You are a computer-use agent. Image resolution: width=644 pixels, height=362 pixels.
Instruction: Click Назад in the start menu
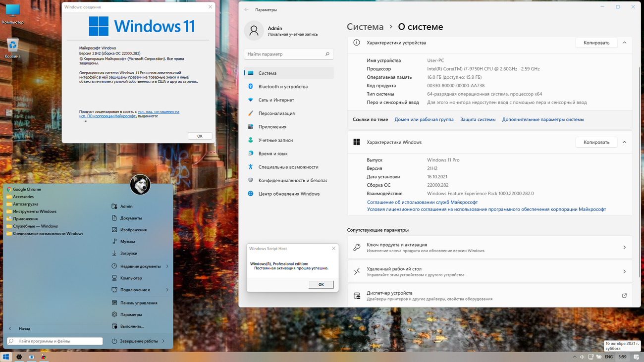(x=20, y=328)
